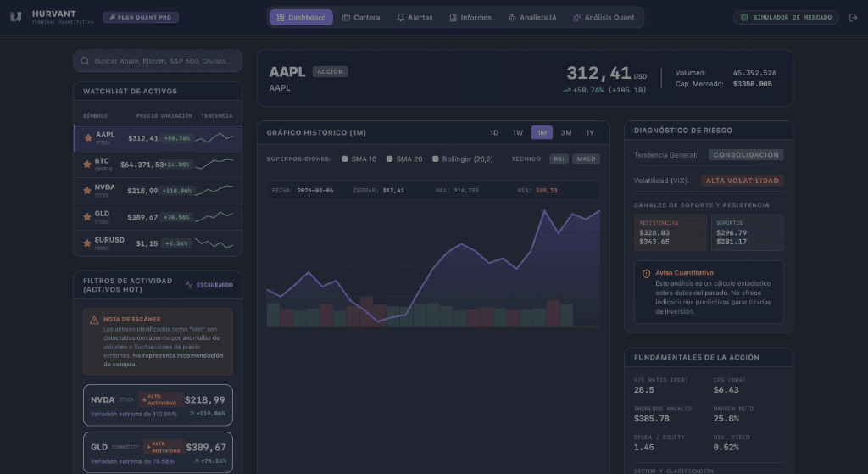Open the Alertas tab
Screen dimensions: 868x474
point(415,18)
